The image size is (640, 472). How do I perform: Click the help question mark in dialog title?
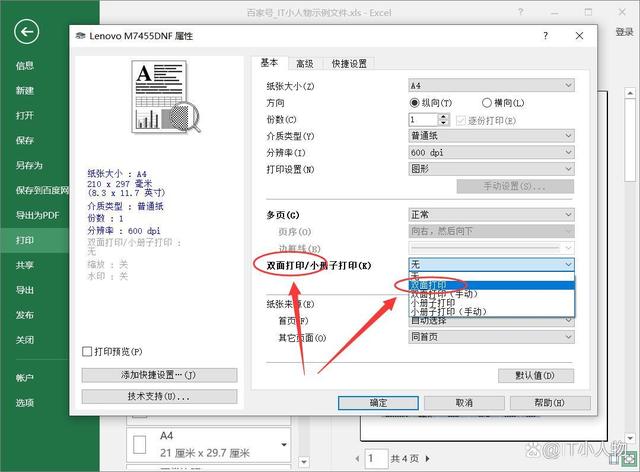(x=545, y=35)
